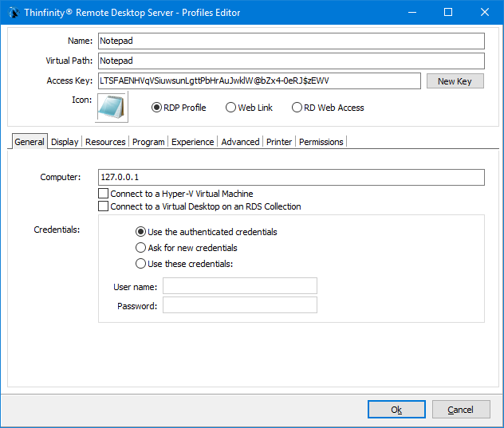Switch to the Display tab

pyautogui.click(x=65, y=142)
